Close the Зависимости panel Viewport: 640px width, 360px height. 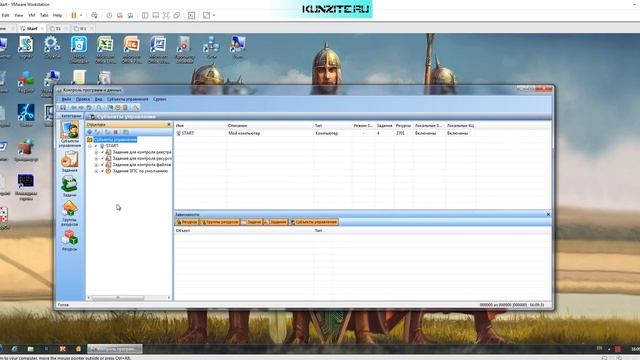[x=548, y=214]
